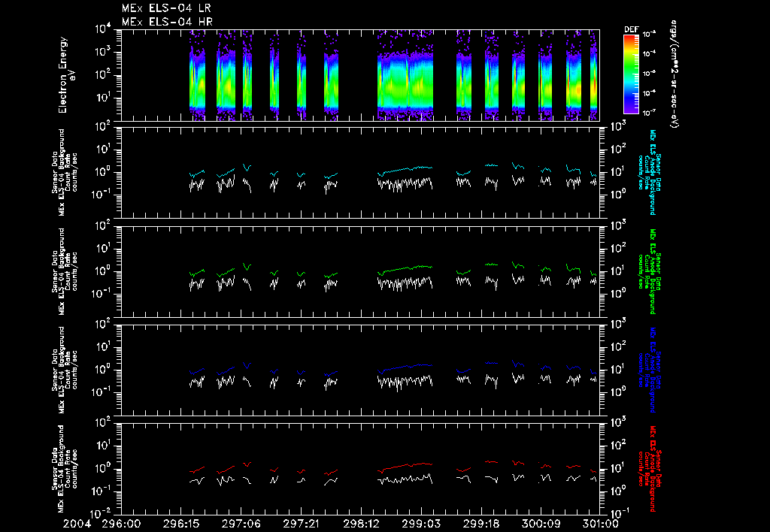Click the "300:09" time axis label
Image resolution: width=770 pixels, height=532 pixels.
click(x=541, y=524)
